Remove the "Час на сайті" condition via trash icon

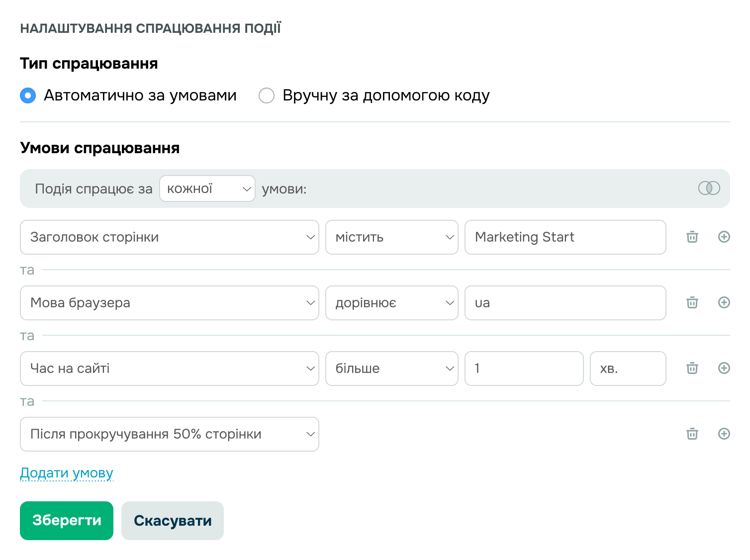point(691,368)
